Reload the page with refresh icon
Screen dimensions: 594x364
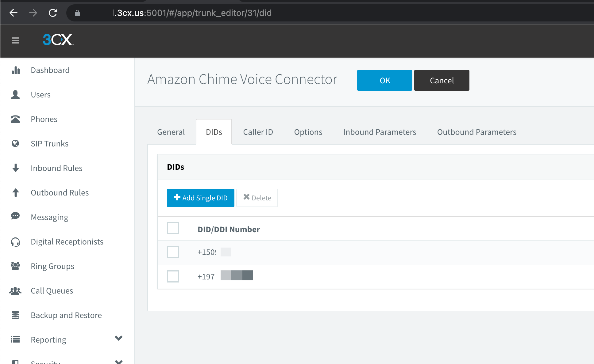click(53, 13)
